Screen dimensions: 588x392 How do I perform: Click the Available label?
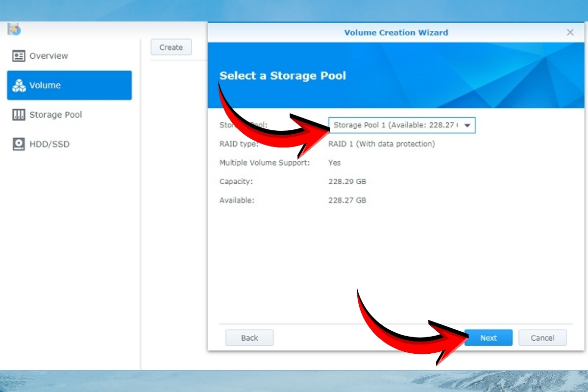(x=237, y=200)
